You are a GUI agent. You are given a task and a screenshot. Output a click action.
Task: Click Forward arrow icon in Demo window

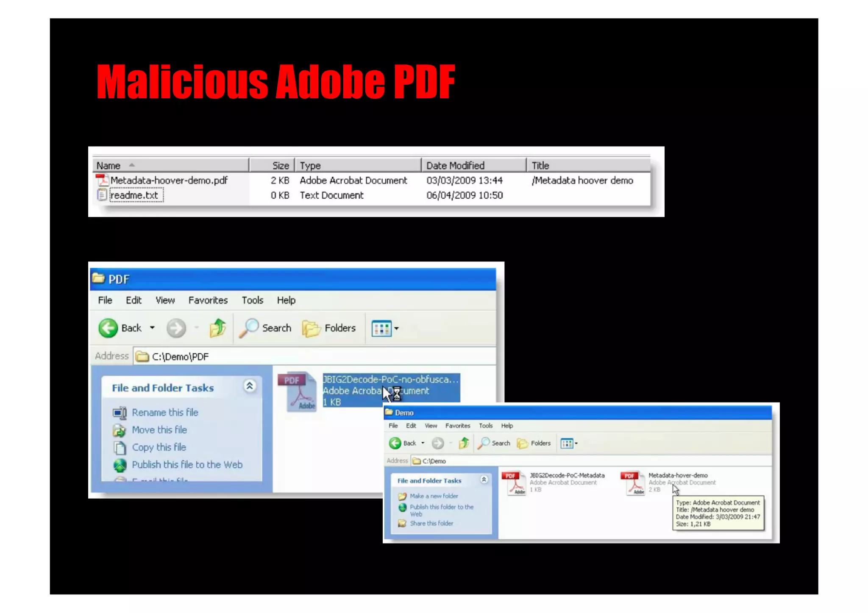pos(438,443)
